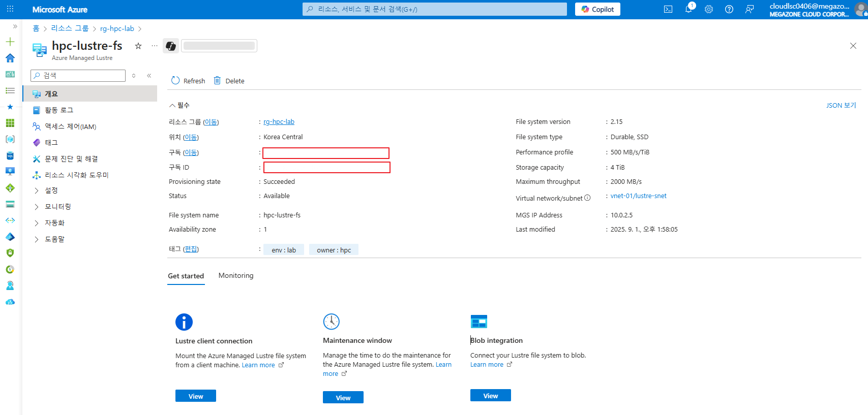Open Cost Management icon in sidebar

coord(10,269)
